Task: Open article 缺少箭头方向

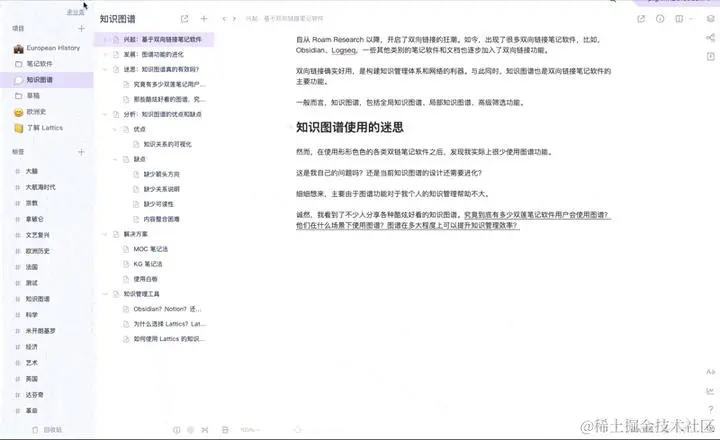Action: (162, 175)
